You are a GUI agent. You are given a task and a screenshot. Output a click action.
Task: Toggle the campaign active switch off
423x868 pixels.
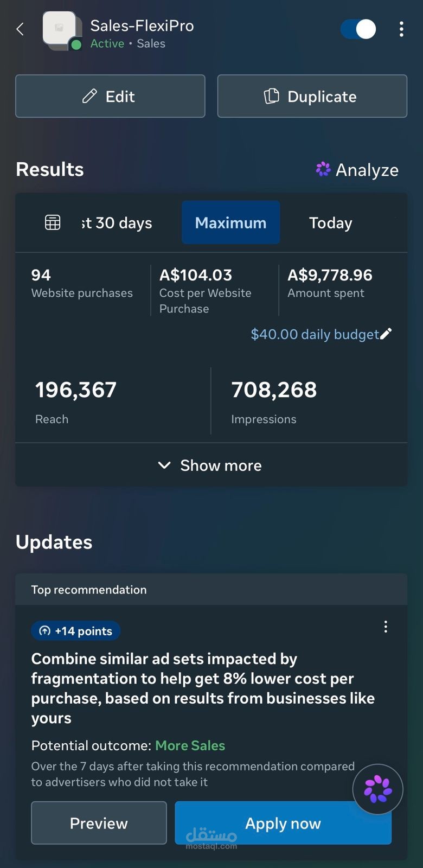[358, 29]
